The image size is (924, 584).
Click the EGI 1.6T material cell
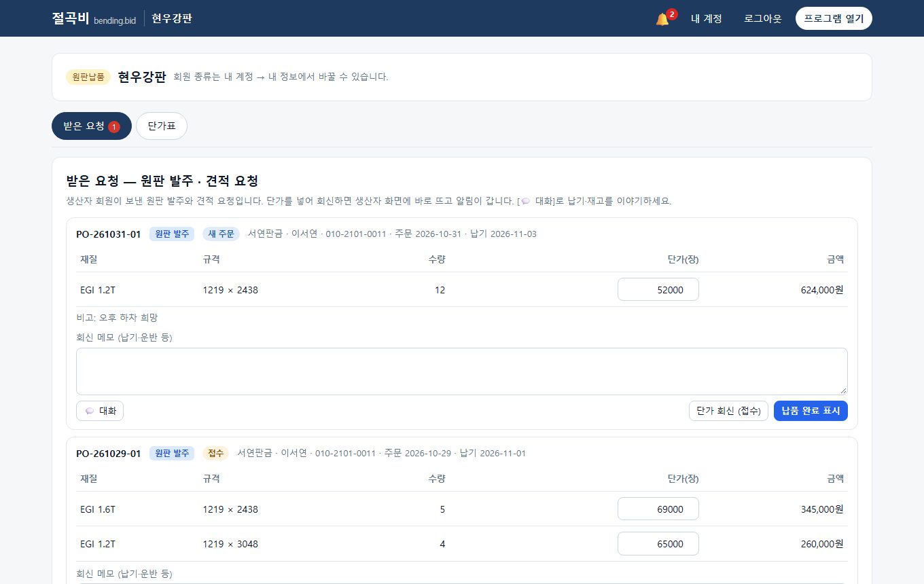click(98, 509)
